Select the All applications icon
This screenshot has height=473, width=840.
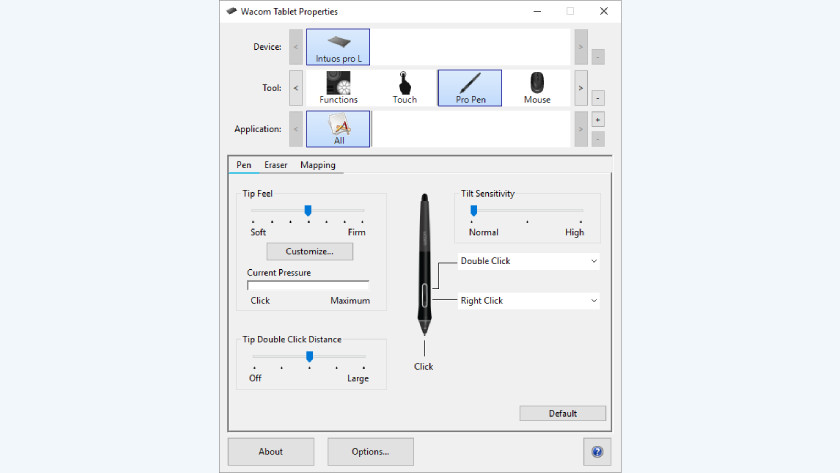338,129
